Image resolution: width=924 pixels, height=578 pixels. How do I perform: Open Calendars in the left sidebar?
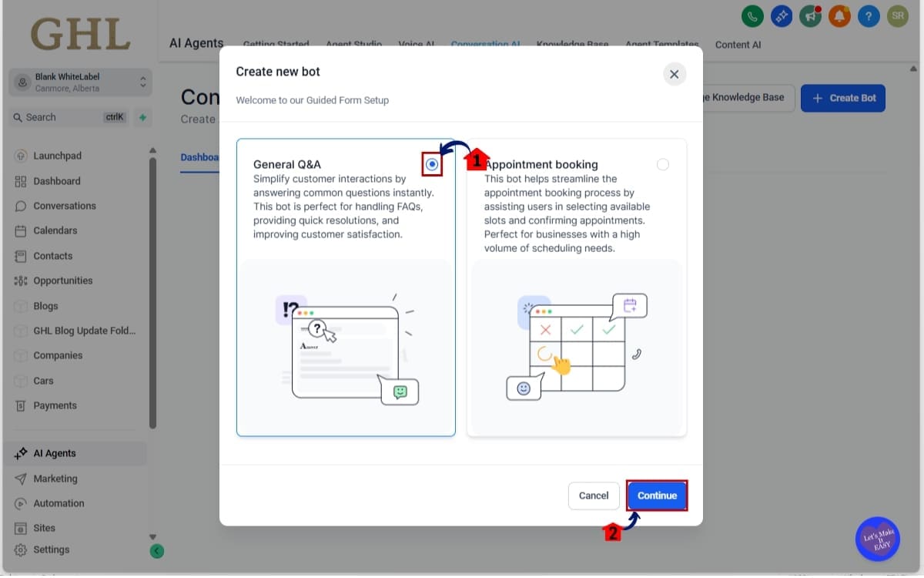coord(55,230)
